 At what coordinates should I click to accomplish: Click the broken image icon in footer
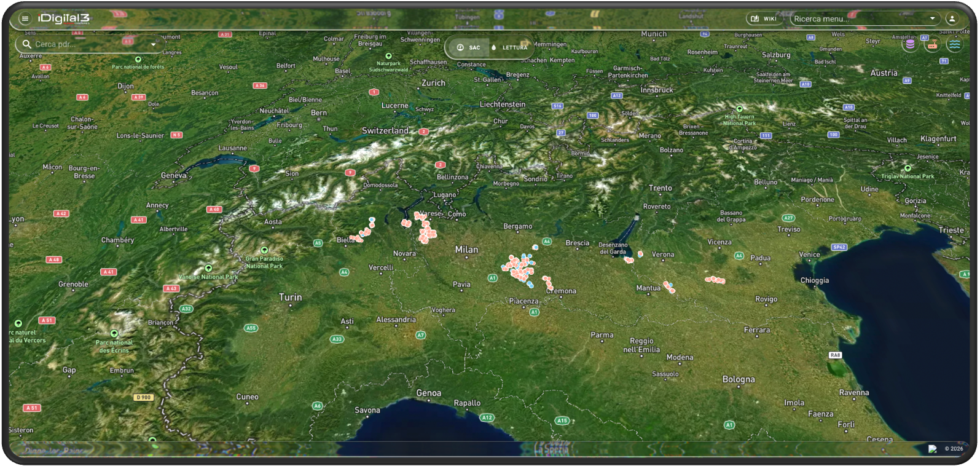932,449
